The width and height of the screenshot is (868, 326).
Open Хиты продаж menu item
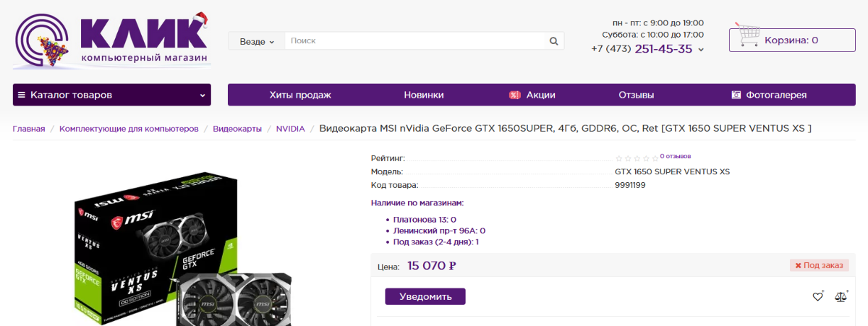pyautogui.click(x=300, y=95)
